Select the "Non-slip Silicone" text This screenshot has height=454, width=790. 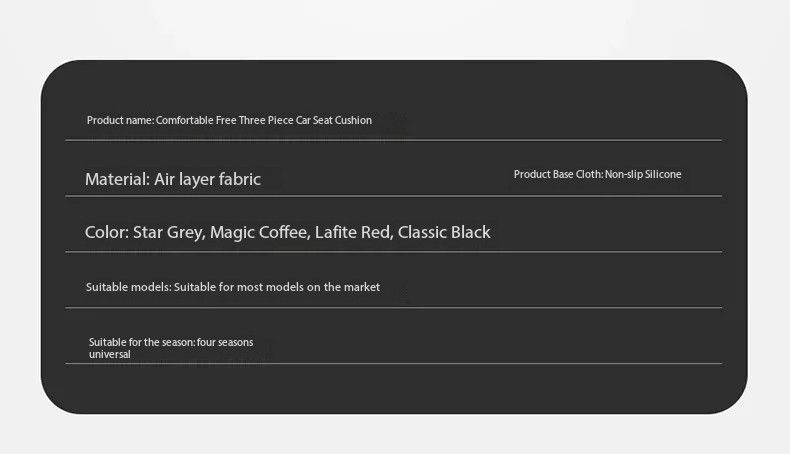point(643,174)
